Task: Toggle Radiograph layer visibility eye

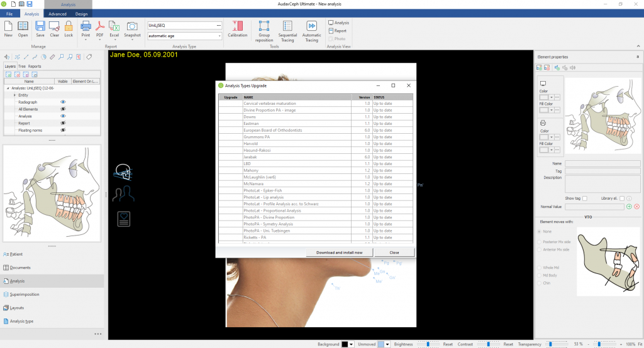Action: pos(63,102)
